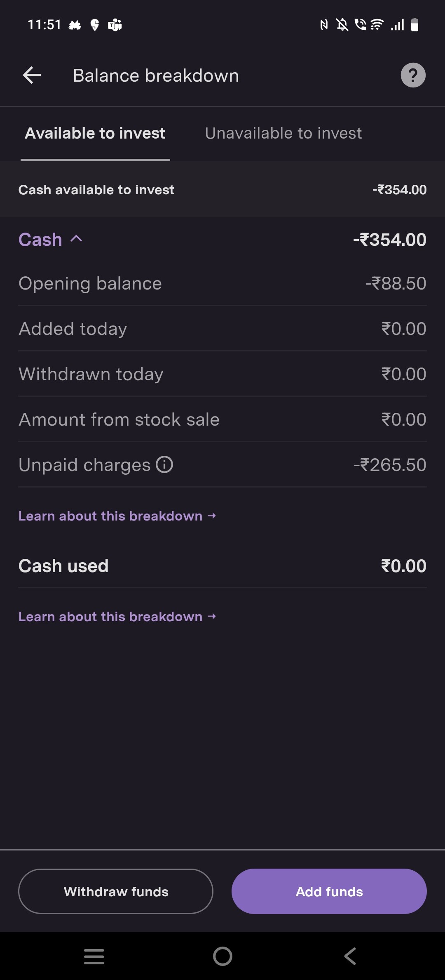Collapse the Cash section chevron
Screen dimensions: 445x980
pos(77,239)
